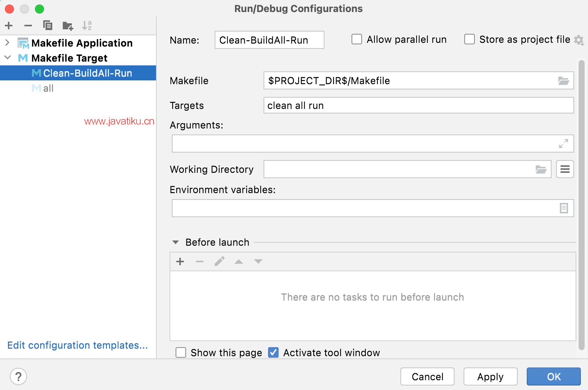The width and height of the screenshot is (588, 390).
Task: Browse for the Makefile path
Action: point(563,81)
